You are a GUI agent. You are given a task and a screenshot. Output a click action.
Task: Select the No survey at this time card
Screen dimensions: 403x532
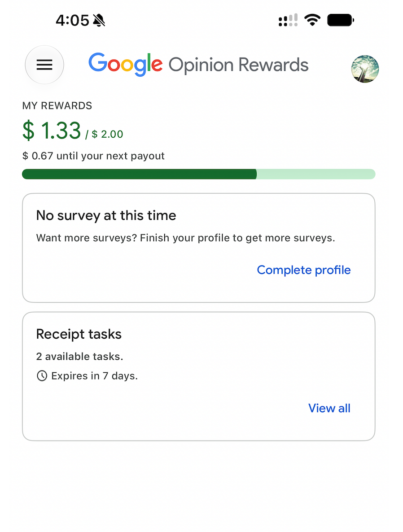pyautogui.click(x=199, y=248)
